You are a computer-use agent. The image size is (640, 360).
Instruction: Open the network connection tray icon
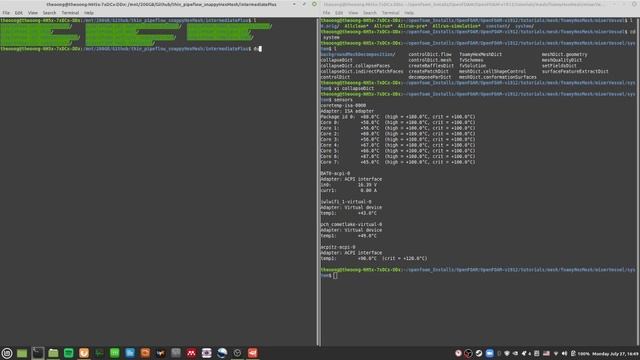point(556,353)
